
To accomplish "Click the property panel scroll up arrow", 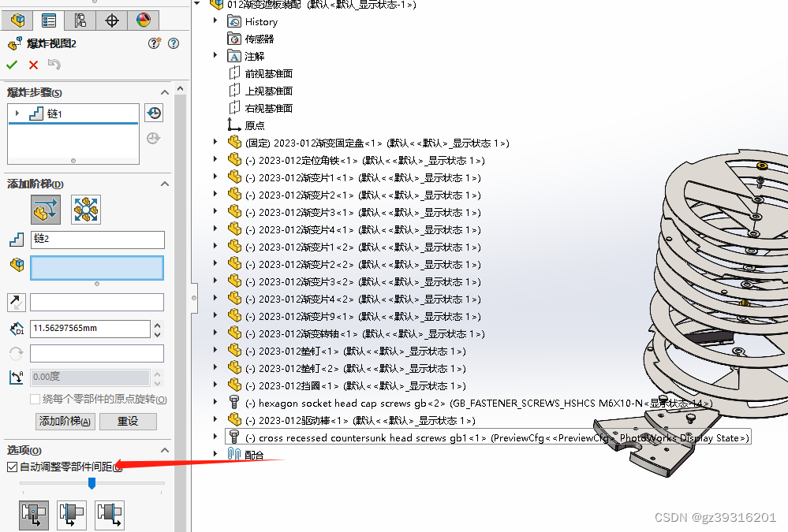I will (181, 88).
